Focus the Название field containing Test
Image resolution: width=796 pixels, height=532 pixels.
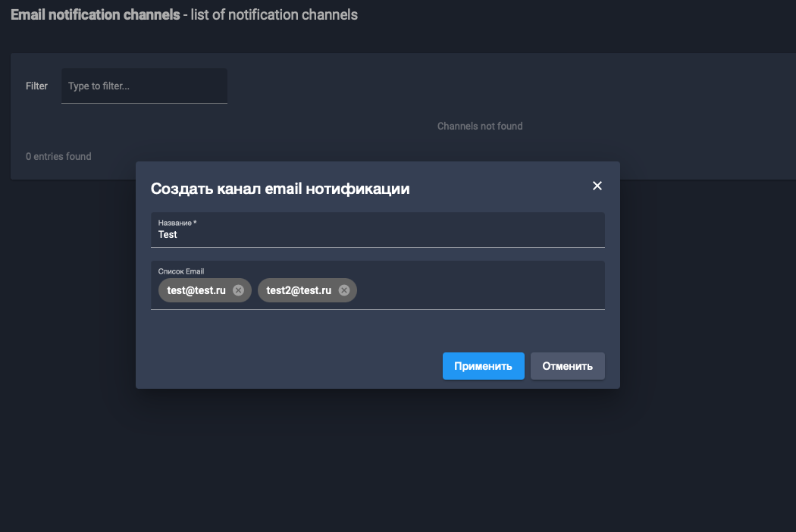[x=378, y=235]
